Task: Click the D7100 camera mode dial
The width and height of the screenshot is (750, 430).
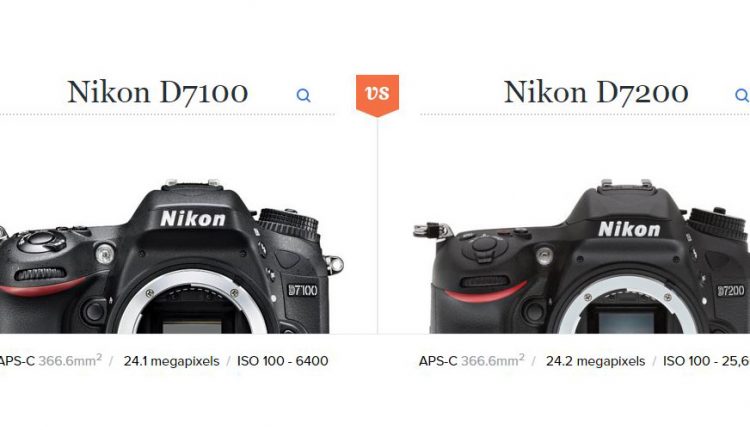Action: [x=288, y=223]
